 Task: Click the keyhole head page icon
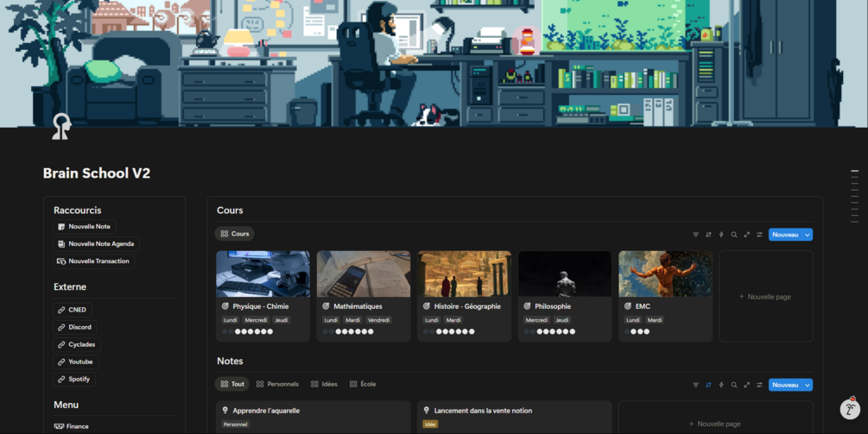pyautogui.click(x=61, y=126)
